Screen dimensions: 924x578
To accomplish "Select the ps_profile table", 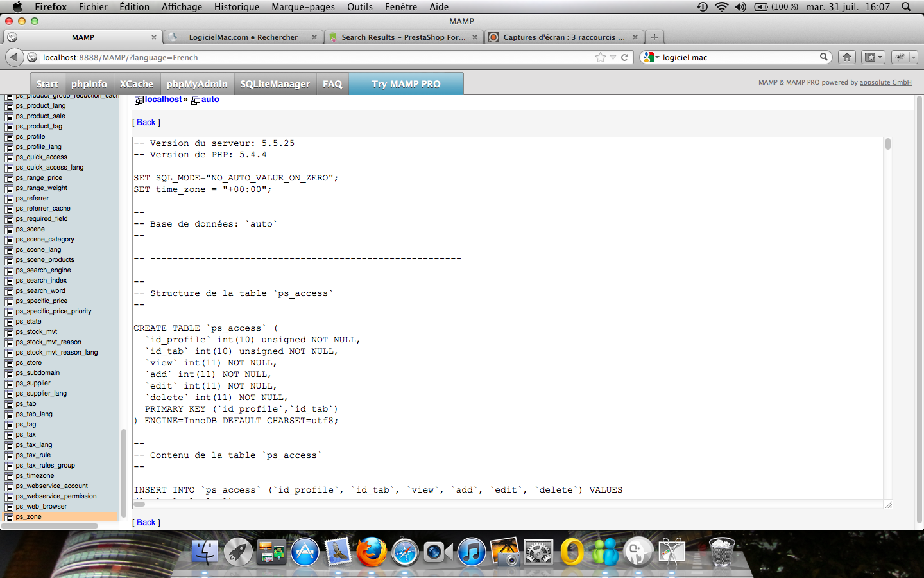I will click(30, 136).
